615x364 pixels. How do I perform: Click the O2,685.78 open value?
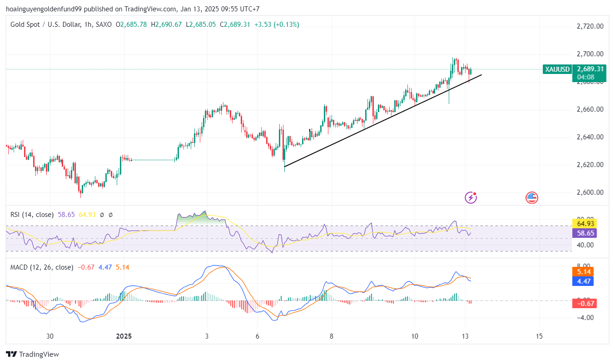(x=131, y=25)
